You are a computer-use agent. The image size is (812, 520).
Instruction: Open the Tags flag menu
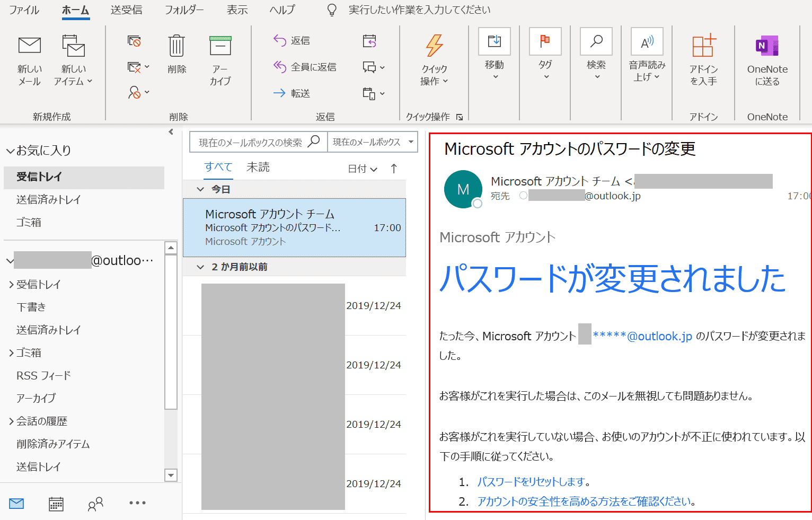[545, 54]
